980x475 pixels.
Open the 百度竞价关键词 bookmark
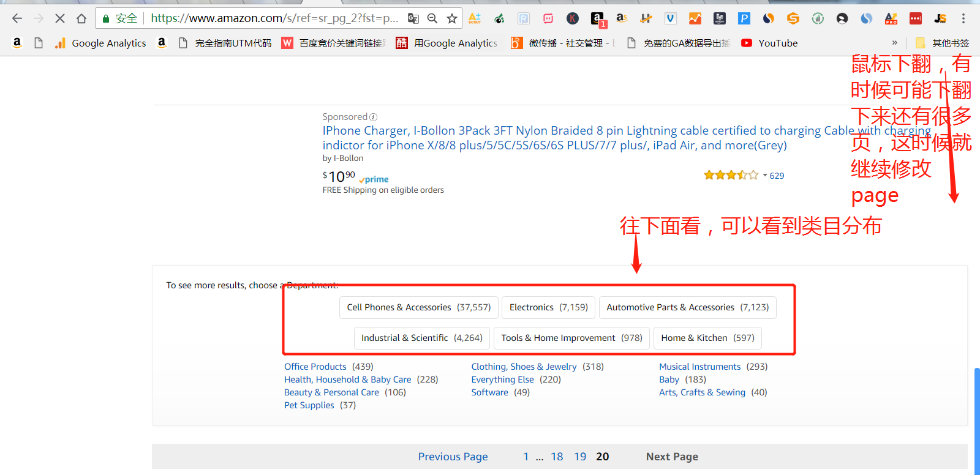click(x=334, y=43)
